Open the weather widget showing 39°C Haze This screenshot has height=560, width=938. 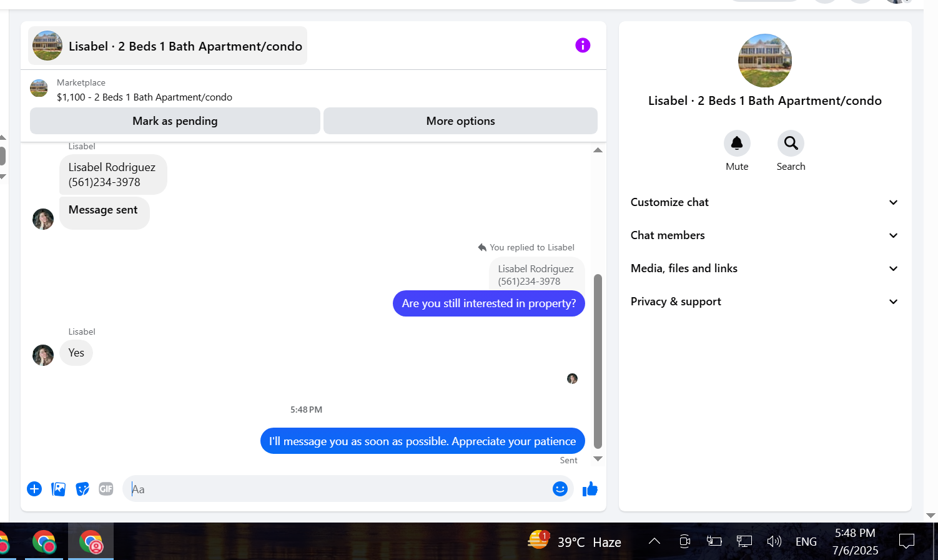[x=575, y=541]
